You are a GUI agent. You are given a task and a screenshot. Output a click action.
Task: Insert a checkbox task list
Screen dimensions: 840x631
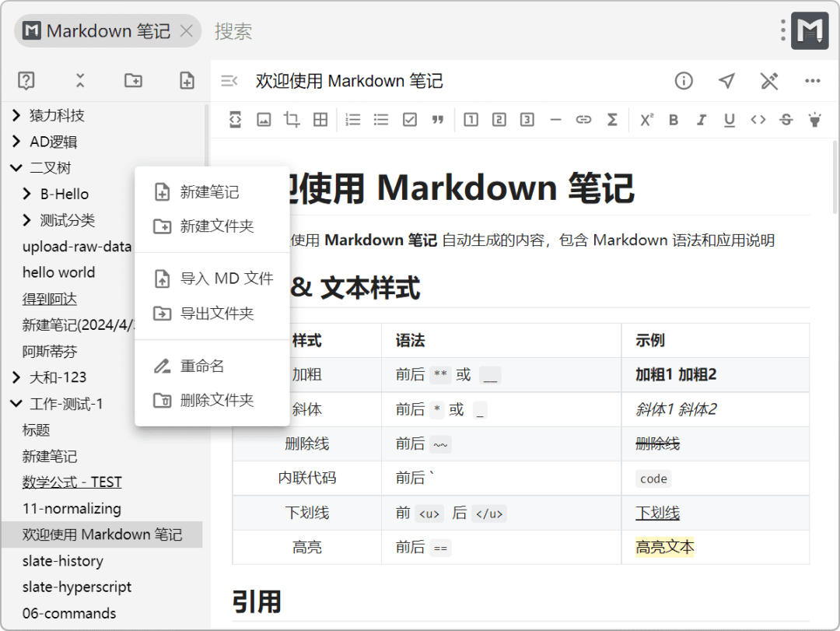[410, 120]
